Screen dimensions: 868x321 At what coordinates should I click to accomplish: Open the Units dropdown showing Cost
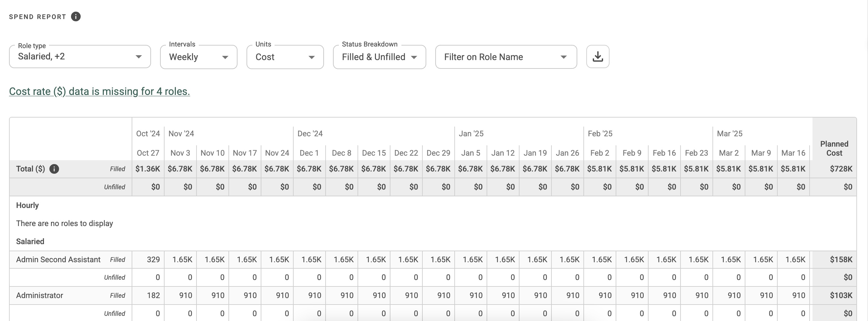pyautogui.click(x=285, y=57)
